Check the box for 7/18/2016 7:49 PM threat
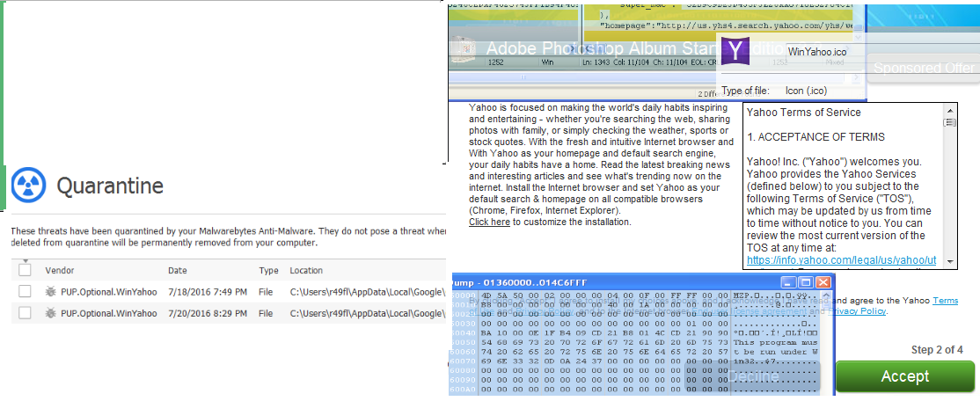 pos(25,292)
